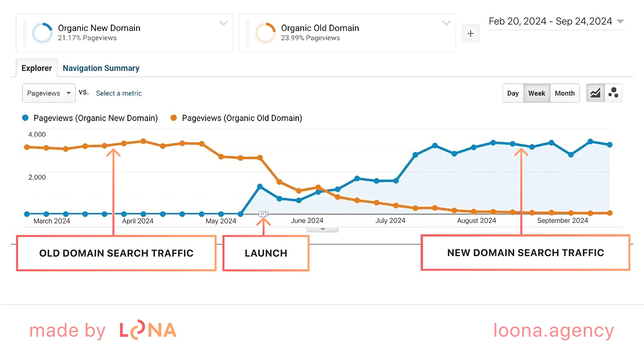The width and height of the screenshot is (644, 355).
Task: Switch to the Navigation Summary tab
Action: [101, 68]
